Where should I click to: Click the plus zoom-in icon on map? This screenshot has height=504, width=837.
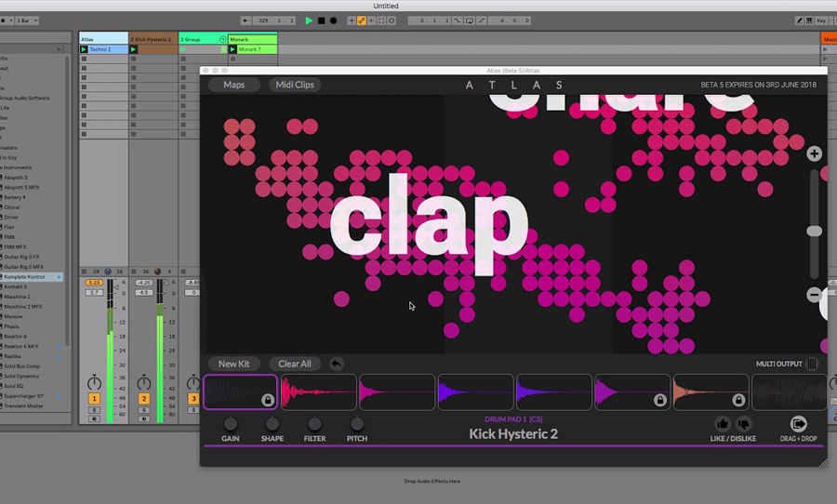coord(815,153)
